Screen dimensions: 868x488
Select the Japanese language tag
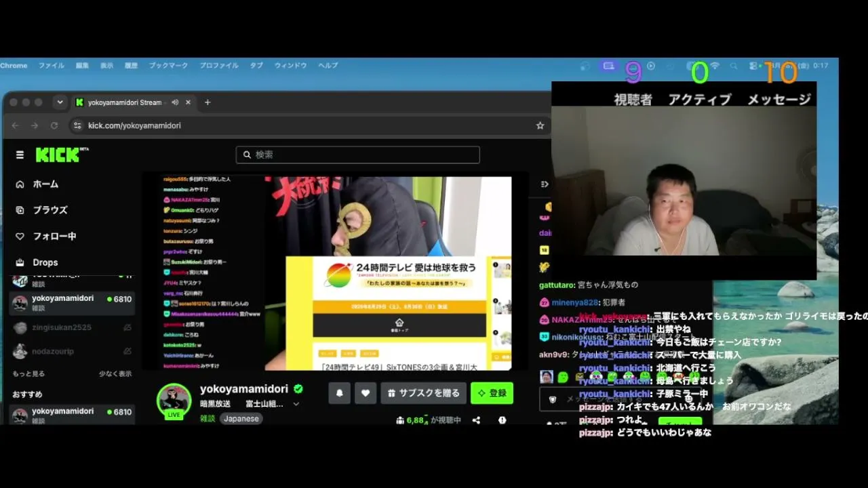pyautogui.click(x=241, y=419)
